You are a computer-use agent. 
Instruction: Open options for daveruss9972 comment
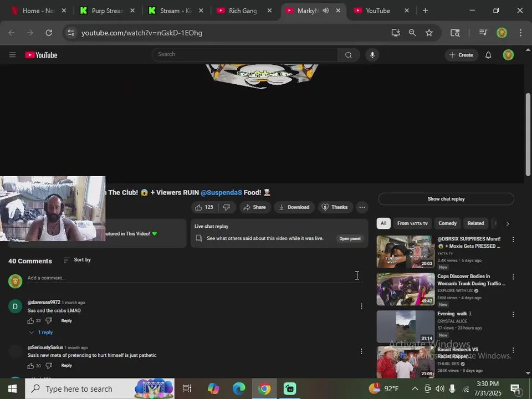click(x=361, y=306)
